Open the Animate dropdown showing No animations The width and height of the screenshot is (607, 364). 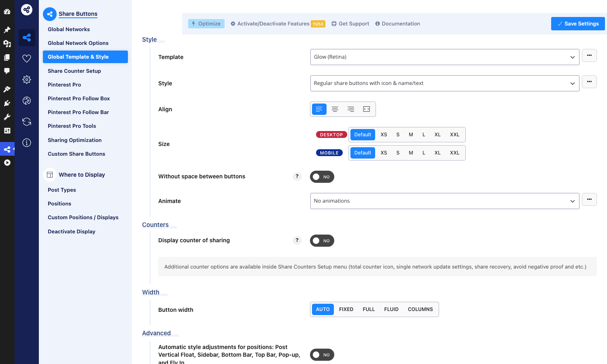pos(445,201)
